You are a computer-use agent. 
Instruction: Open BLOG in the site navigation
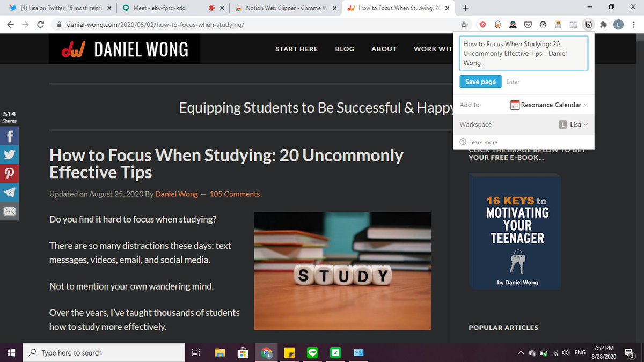click(345, 49)
